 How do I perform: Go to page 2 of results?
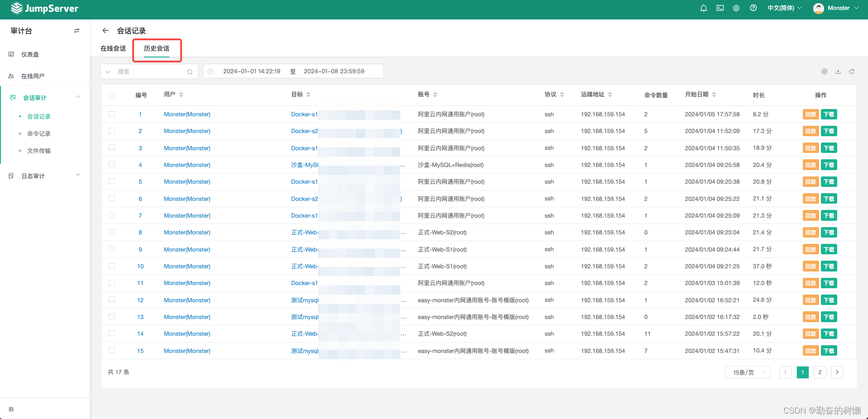(820, 372)
